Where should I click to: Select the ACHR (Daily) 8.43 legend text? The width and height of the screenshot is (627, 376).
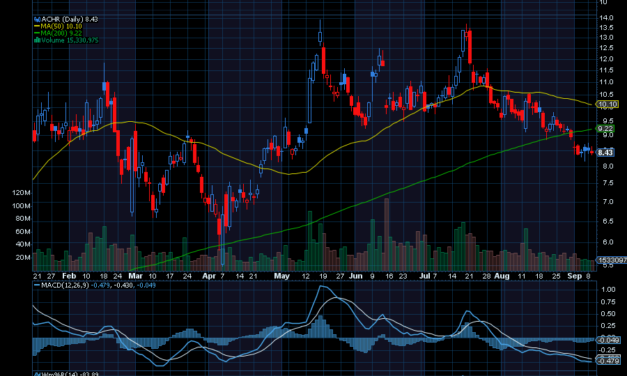tap(70, 19)
